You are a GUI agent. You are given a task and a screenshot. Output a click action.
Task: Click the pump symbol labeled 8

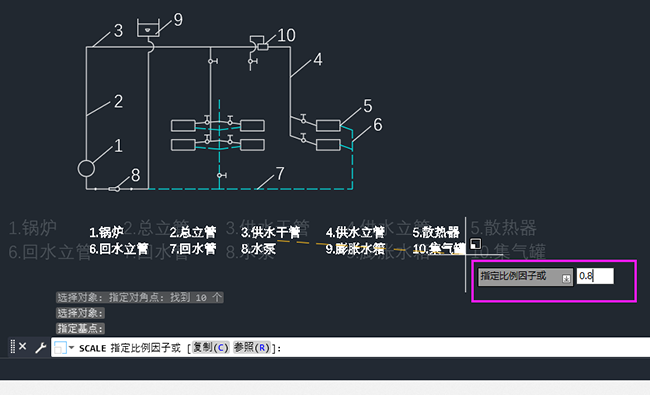tap(114, 189)
